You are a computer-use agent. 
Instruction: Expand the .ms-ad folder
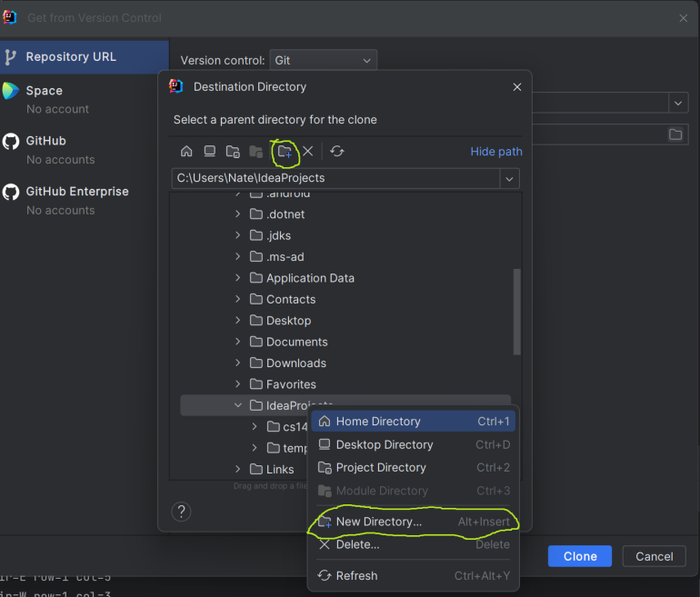[x=238, y=256]
